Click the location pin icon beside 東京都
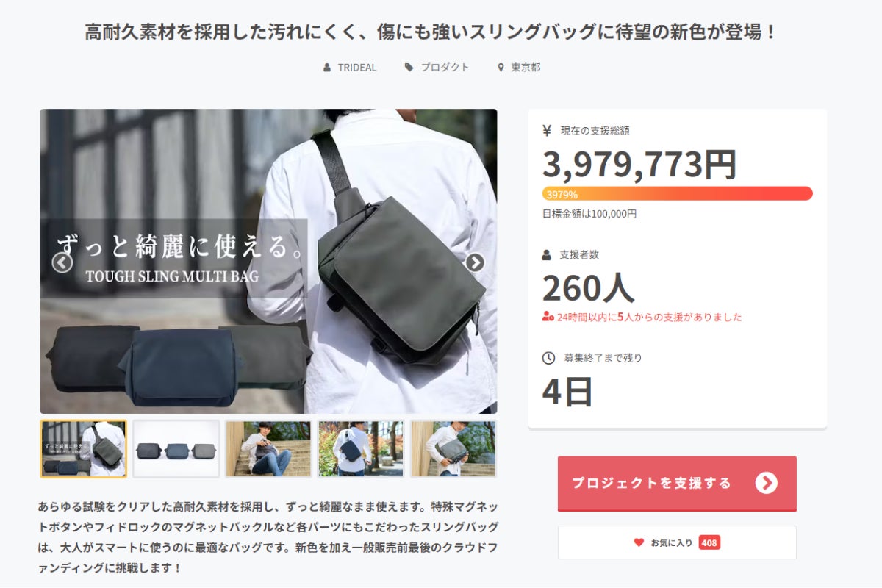The width and height of the screenshot is (882, 588). pyautogui.click(x=501, y=68)
